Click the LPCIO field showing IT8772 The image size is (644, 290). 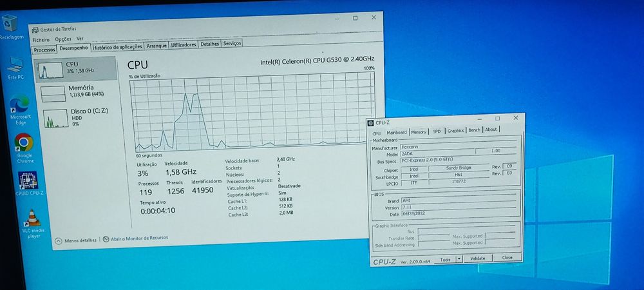coord(459,181)
